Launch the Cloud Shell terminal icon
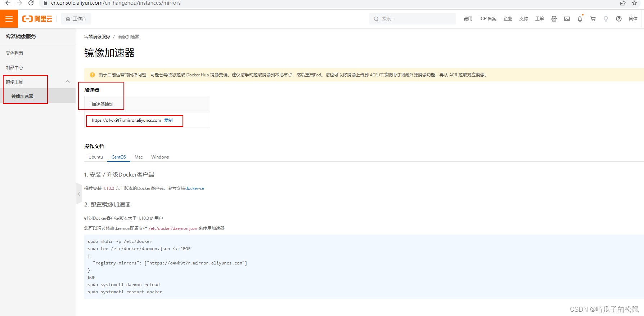 click(x=567, y=19)
